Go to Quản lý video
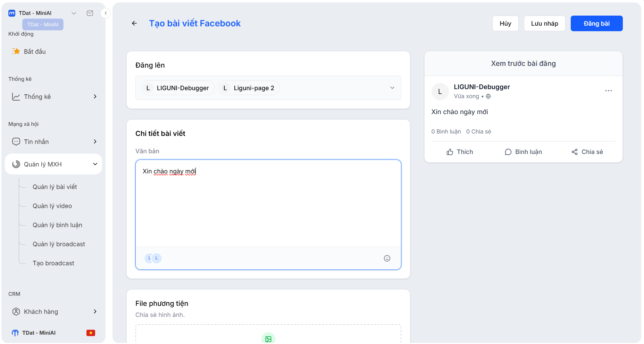Viewport: 644px width, 344px height. coord(52,206)
